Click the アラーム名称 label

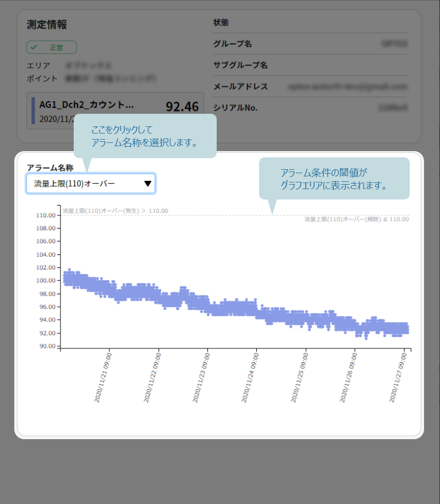(x=50, y=168)
